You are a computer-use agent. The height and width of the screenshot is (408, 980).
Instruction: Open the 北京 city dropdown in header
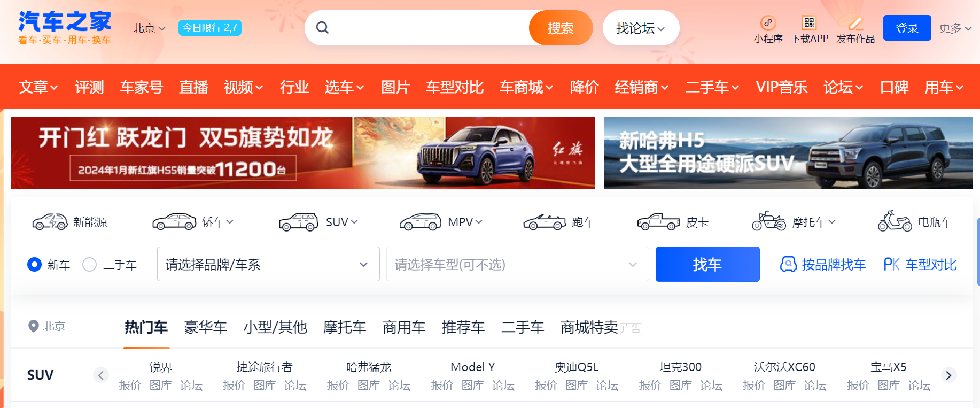149,28
